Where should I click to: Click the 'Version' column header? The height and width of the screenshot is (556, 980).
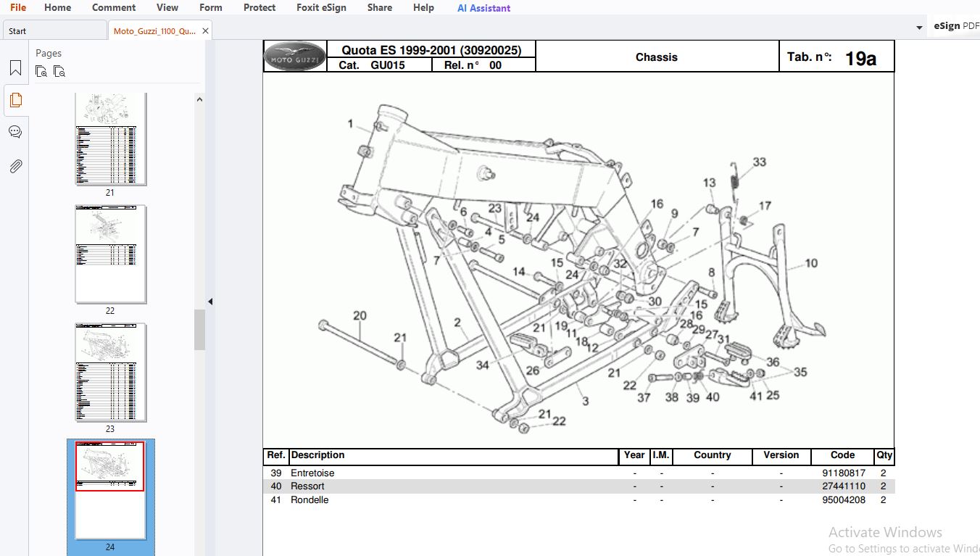(x=781, y=455)
